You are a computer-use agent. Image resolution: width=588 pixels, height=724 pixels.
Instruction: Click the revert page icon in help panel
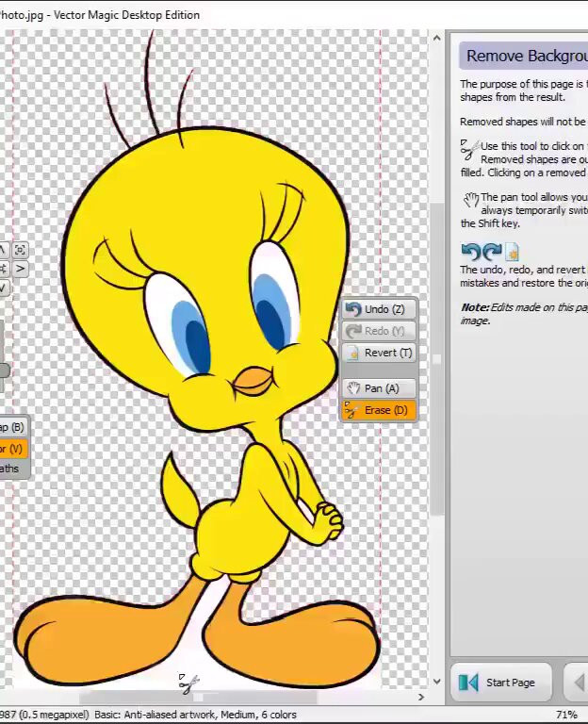point(512,252)
